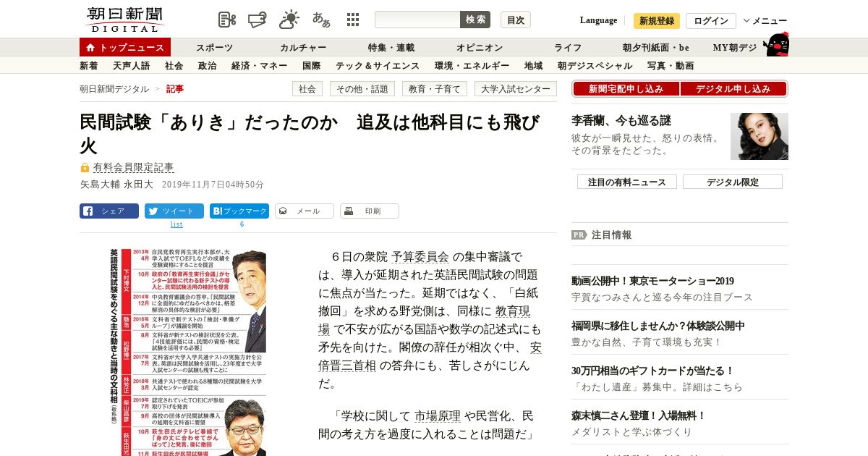Select 地域 in sub navigation
Image resolution: width=868 pixels, height=456 pixels.
pyautogui.click(x=533, y=66)
